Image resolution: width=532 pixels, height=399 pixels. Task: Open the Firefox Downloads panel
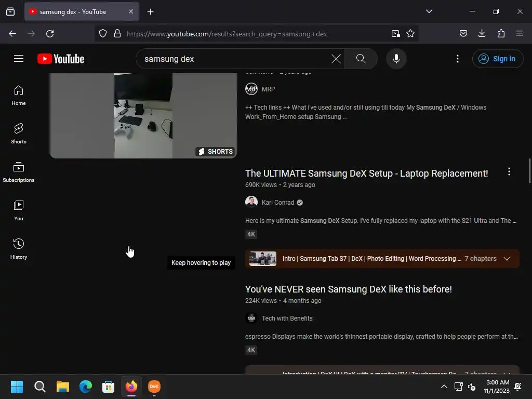pos(482,33)
